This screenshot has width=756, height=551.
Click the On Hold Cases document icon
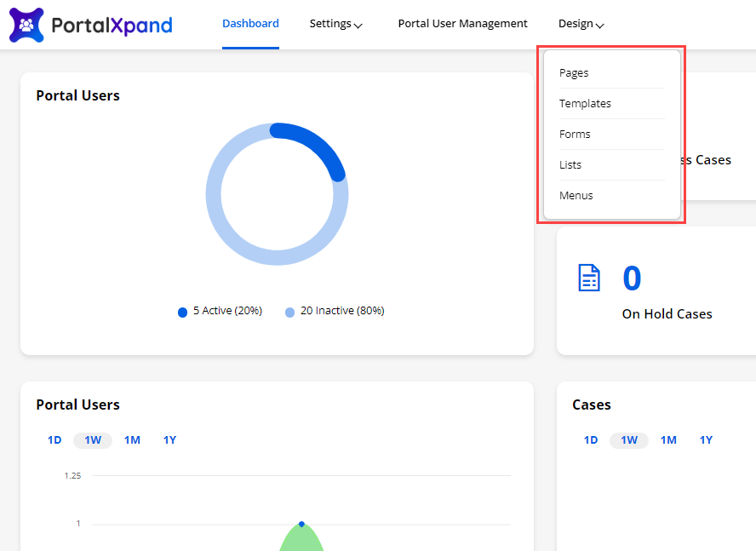589,278
